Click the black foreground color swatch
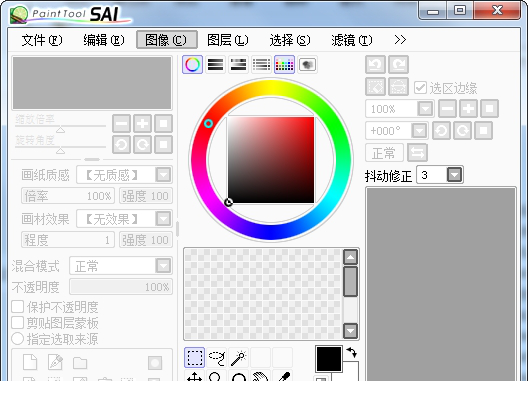528x396 pixels. point(329,359)
